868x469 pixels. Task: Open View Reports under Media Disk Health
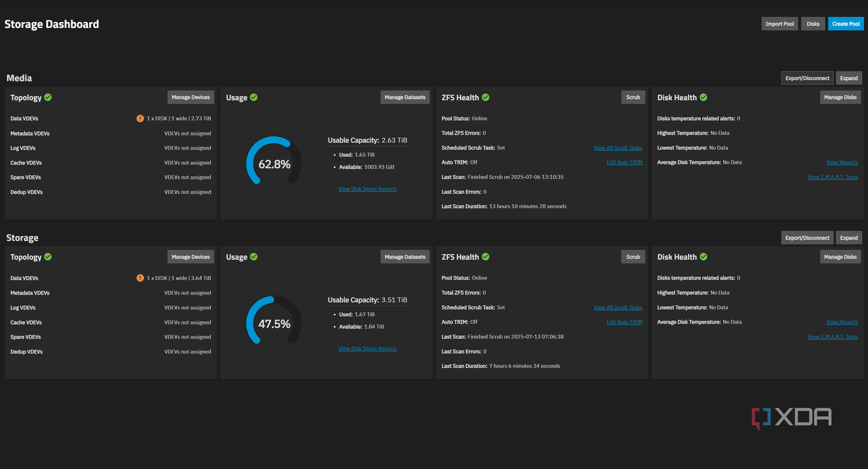coord(842,163)
